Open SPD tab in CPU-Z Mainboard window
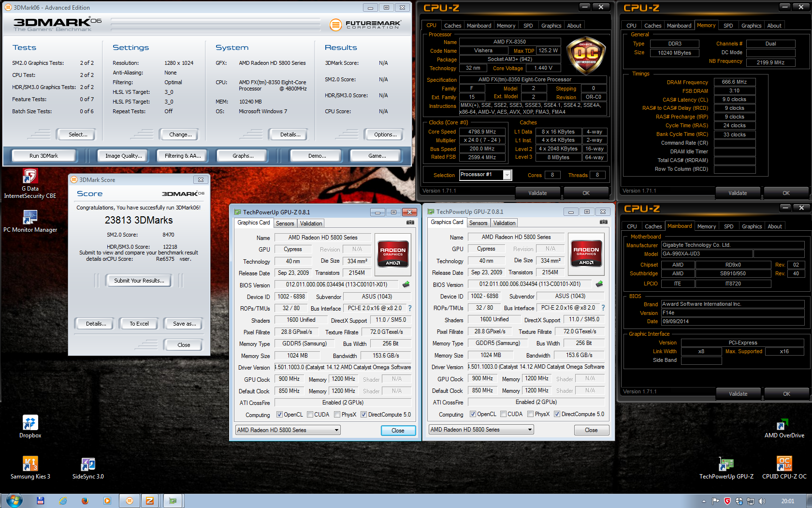This screenshot has height=508, width=812. click(728, 226)
